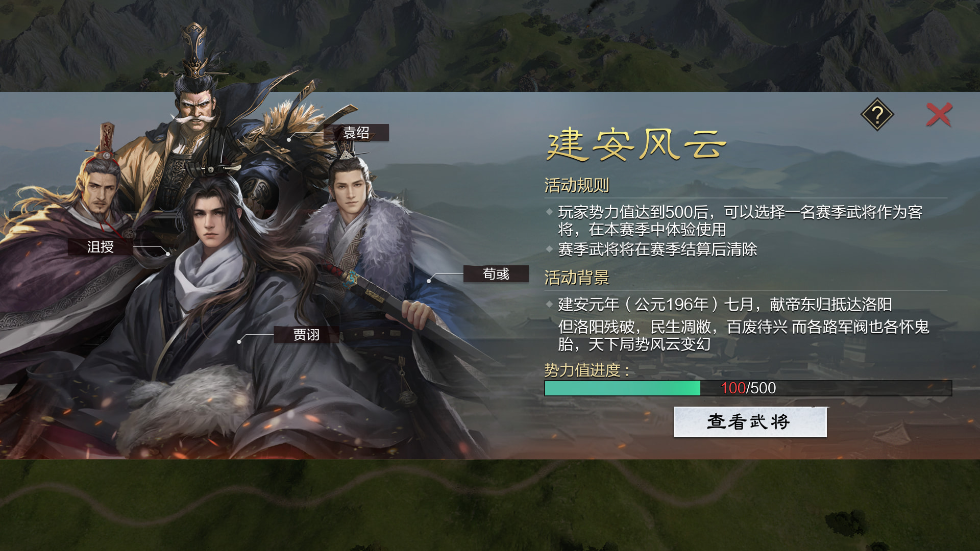This screenshot has width=980, height=551.
Task: Click the rule text 赛季武将将在赛季结算后清除
Action: point(657,249)
